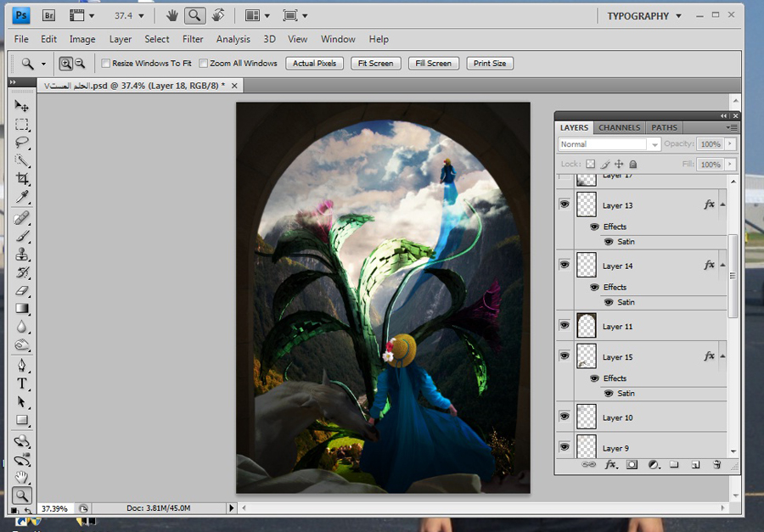This screenshot has width=764, height=532.
Task: Select the Blur droplet tool
Action: pos(21,327)
